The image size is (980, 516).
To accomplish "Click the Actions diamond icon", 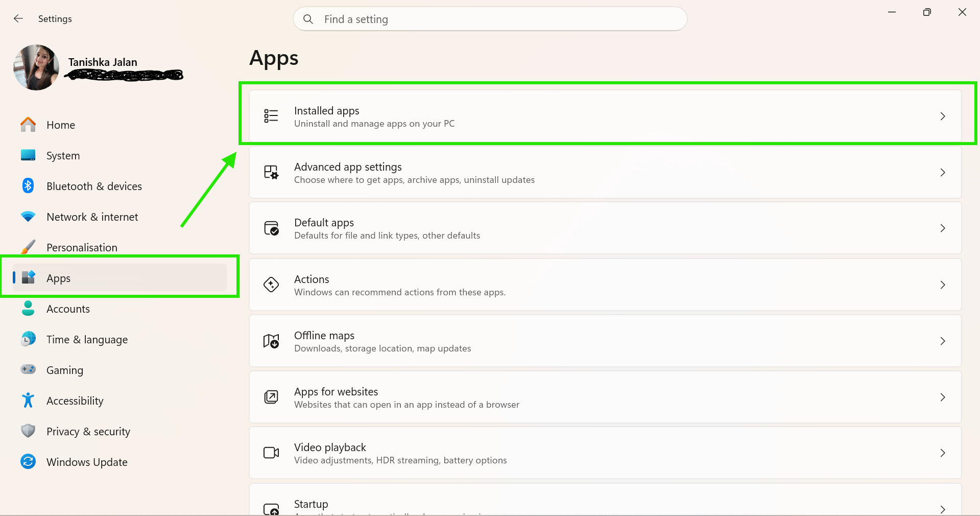I will point(271,285).
